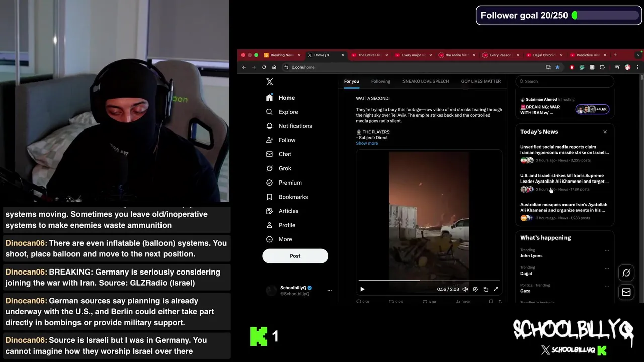Click the Articles page icon

click(269, 211)
